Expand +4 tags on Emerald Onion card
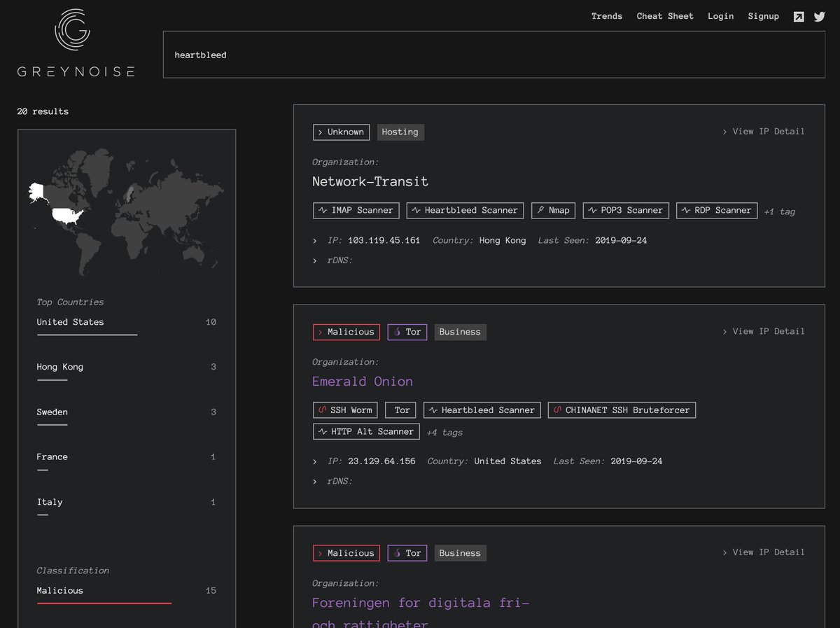The width and height of the screenshot is (840, 628). pyautogui.click(x=444, y=433)
